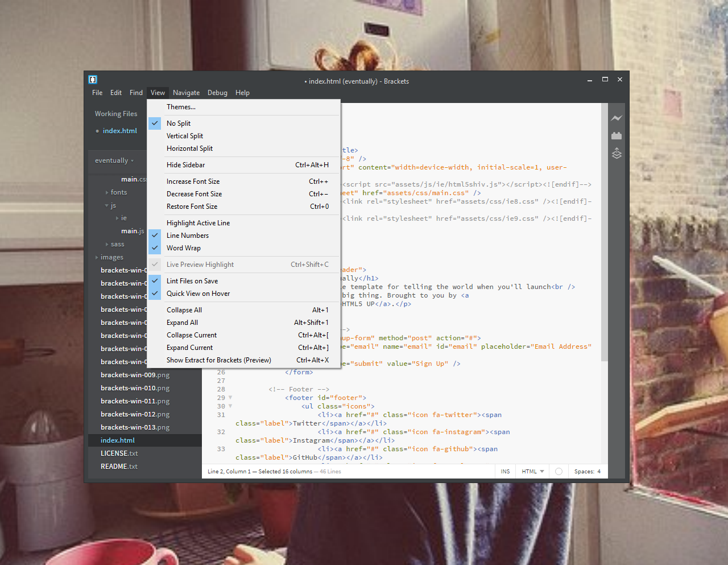
Task: Select Expand All entry
Action: [243, 323]
